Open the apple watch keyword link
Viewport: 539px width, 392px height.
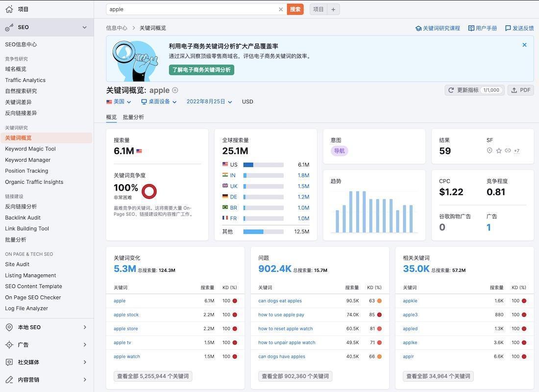[127, 357]
